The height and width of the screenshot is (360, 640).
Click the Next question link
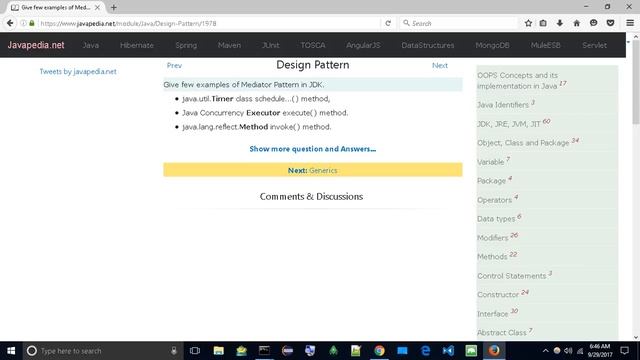coord(440,65)
